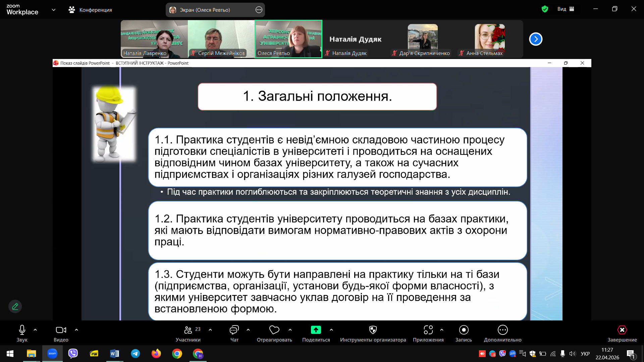
Task: Click the Participants icon showing 23
Action: tap(189, 330)
